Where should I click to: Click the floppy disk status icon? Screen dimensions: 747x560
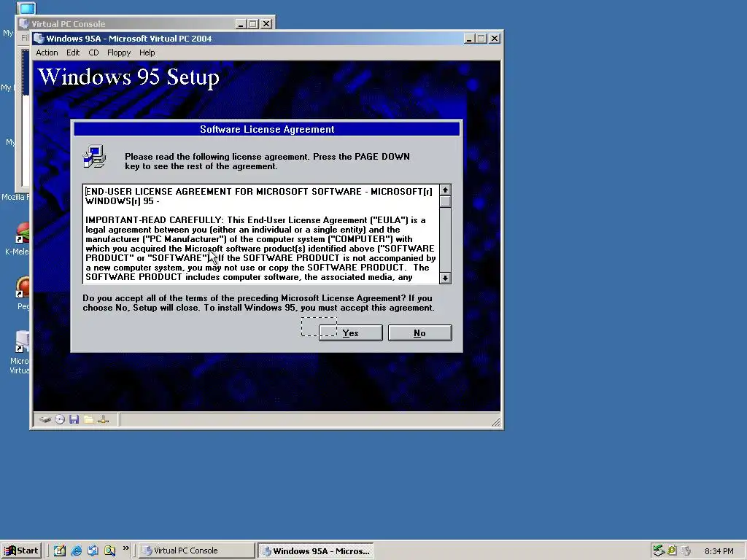(x=74, y=419)
